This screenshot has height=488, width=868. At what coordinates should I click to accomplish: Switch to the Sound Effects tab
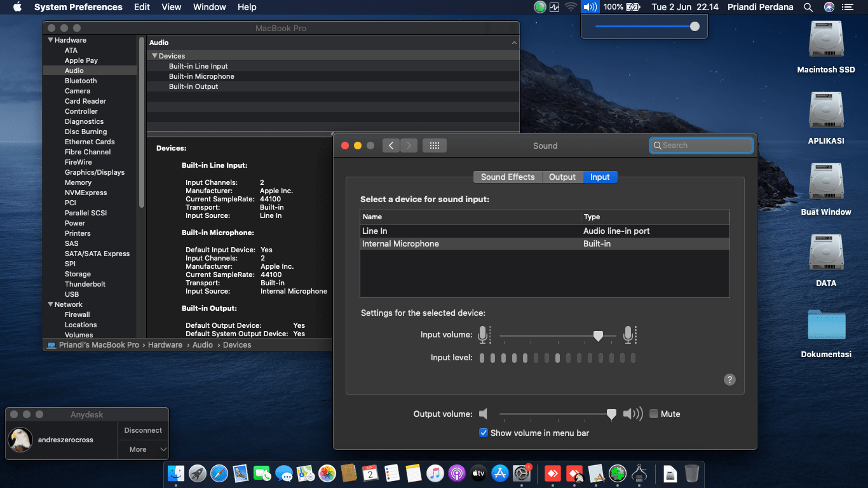point(508,177)
